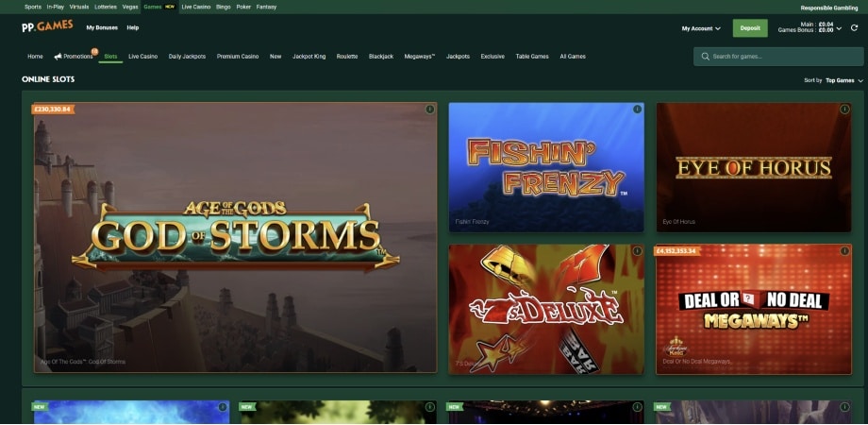
Task: Launch Age of the Gods God of Storms
Action: click(235, 237)
